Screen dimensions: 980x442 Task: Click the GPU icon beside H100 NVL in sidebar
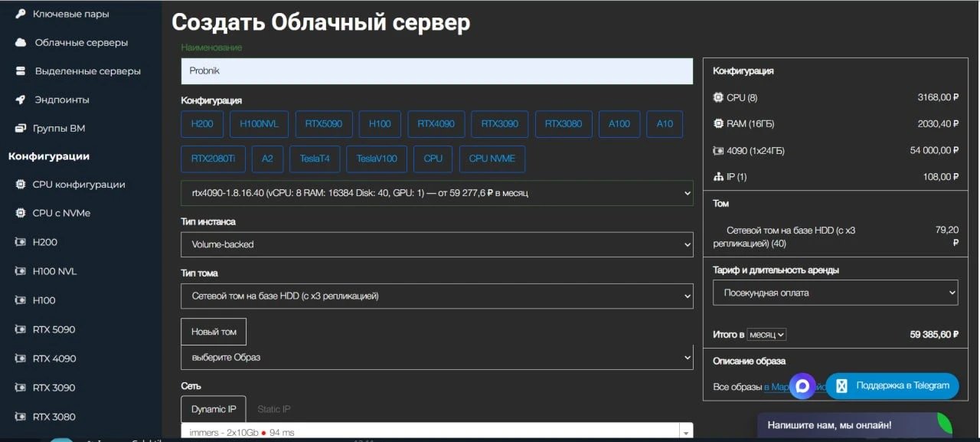tap(21, 271)
